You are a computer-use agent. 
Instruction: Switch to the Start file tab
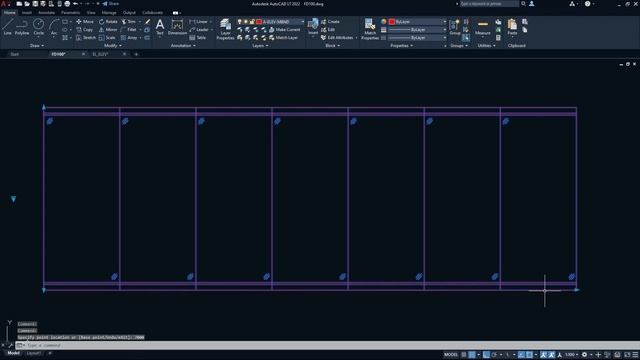click(x=15, y=54)
